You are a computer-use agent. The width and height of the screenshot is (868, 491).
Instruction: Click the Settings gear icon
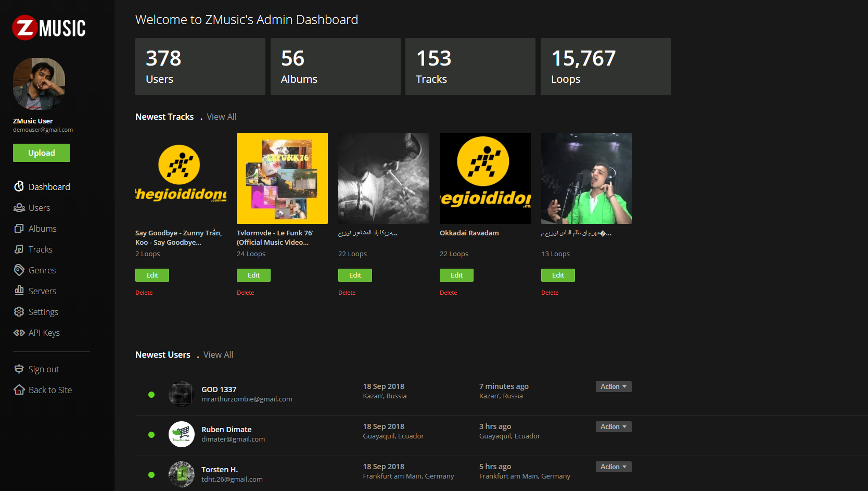pyautogui.click(x=19, y=312)
